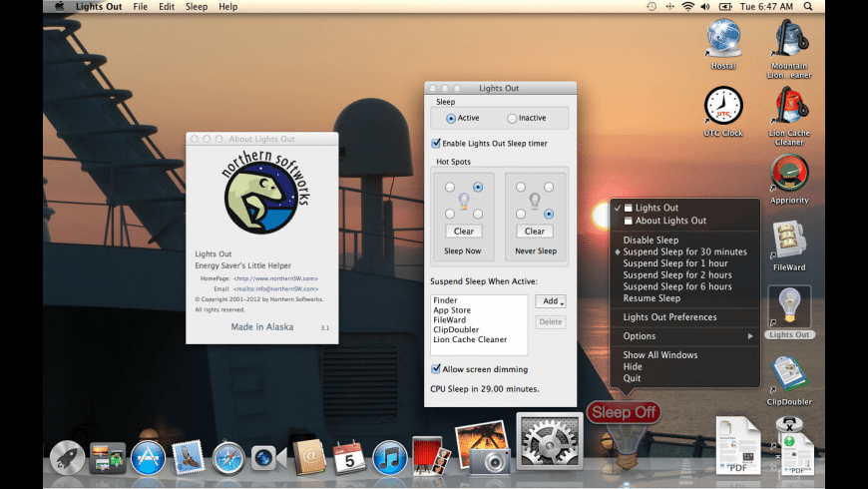Open the UTC Clock desktop icon
Image resolution: width=868 pixels, height=489 pixels.
pos(723,107)
